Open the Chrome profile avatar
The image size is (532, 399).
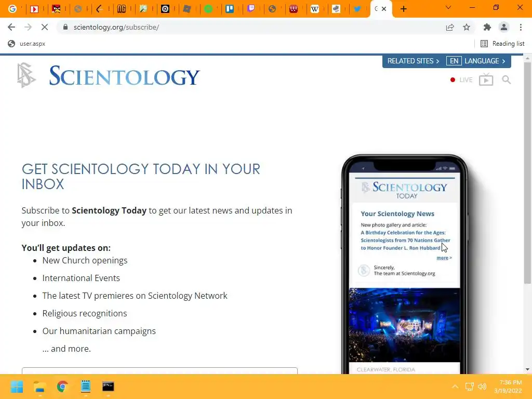tap(504, 27)
